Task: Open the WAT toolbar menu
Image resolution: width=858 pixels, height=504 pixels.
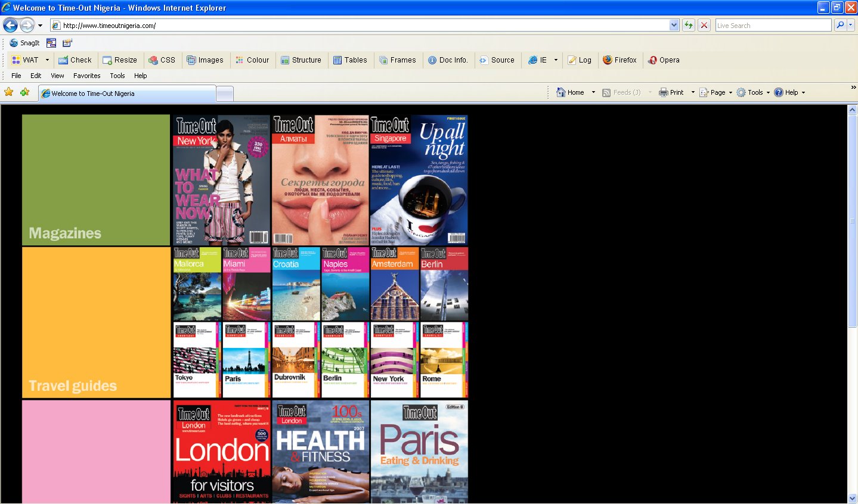Action: (25, 60)
